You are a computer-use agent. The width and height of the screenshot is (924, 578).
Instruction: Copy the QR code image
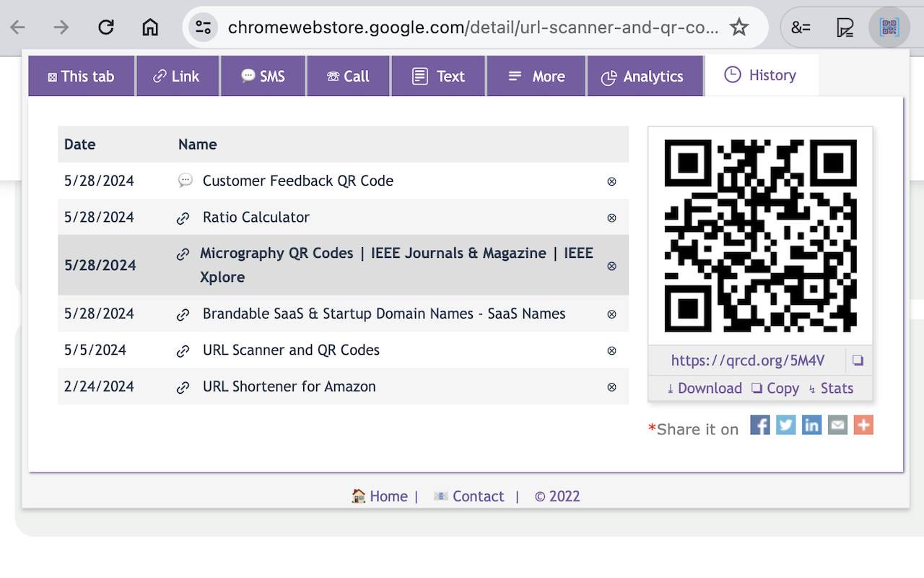[x=775, y=388]
